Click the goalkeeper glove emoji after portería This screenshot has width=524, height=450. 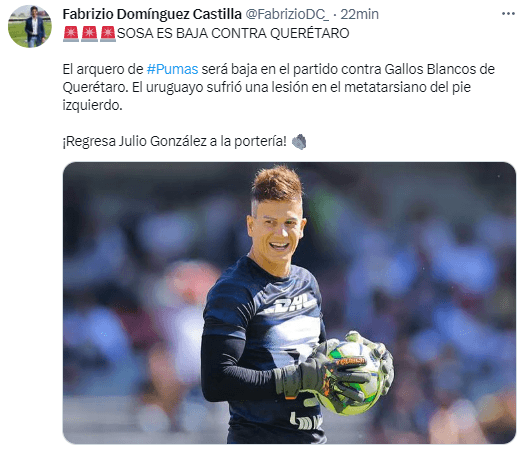[x=299, y=142]
